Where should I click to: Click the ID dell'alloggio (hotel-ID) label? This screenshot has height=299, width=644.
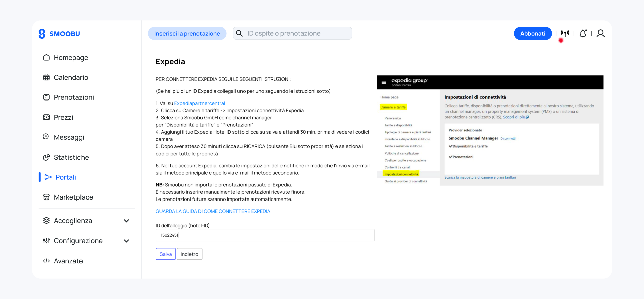183,226
